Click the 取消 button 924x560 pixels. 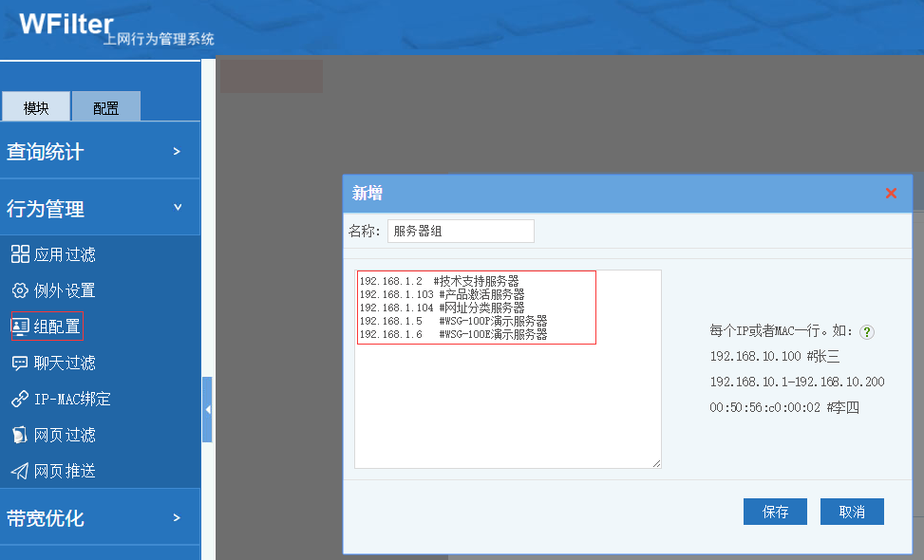[x=852, y=512]
